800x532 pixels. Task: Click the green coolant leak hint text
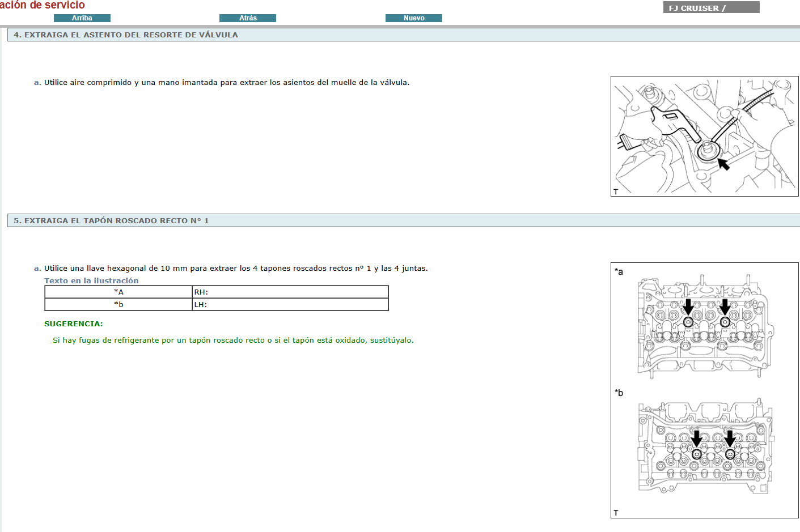[233, 341]
